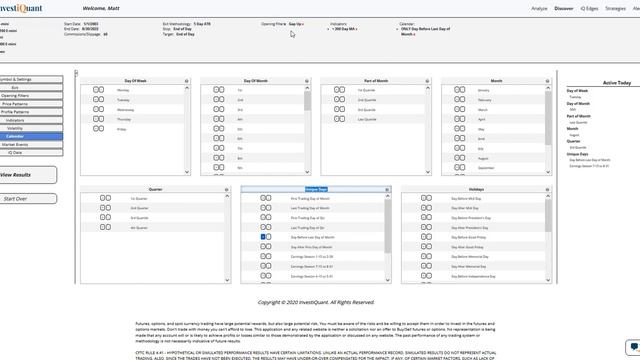This screenshot has width=640, height=360.
Task: Click the Holidays scroll down arrow
Action: pyautogui.click(x=548, y=280)
